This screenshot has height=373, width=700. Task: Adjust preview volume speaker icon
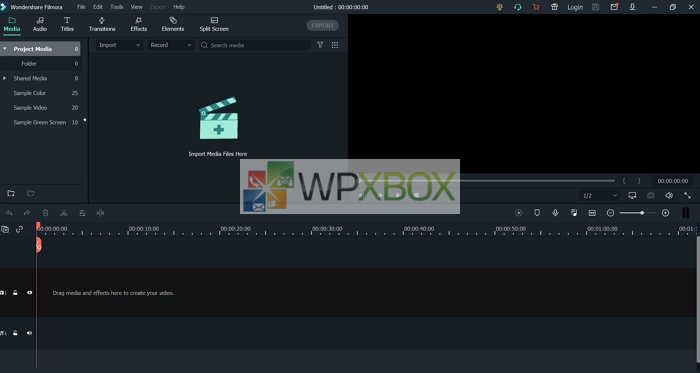tap(669, 195)
